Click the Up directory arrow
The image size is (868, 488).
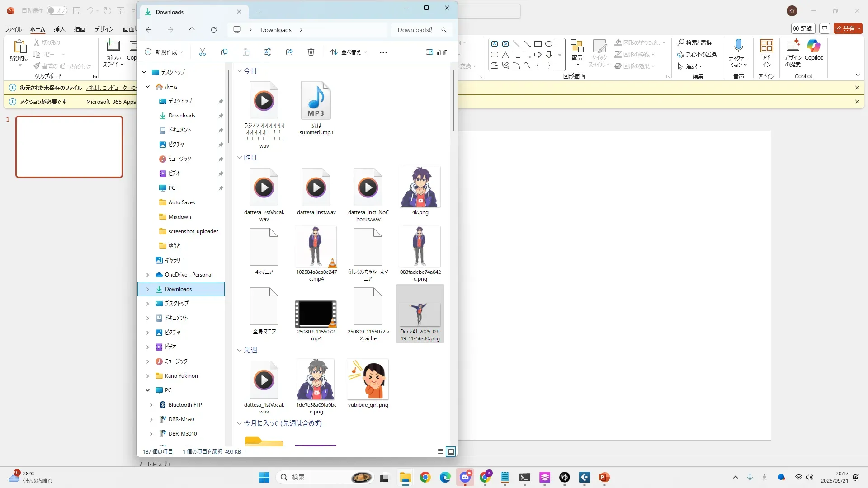192,30
